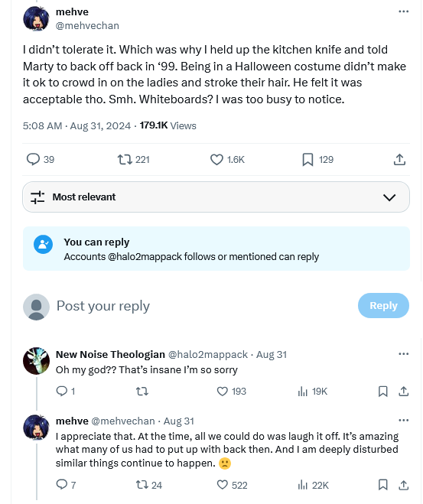This screenshot has height=504, width=423.
Task: Bookmark New Noise Theologian's reply
Action: click(x=382, y=391)
